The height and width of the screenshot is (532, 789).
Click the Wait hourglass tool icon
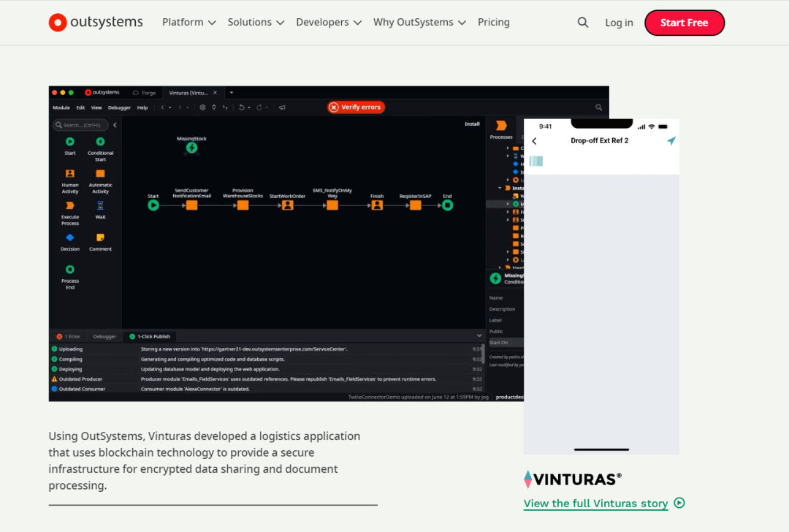pos(100,206)
